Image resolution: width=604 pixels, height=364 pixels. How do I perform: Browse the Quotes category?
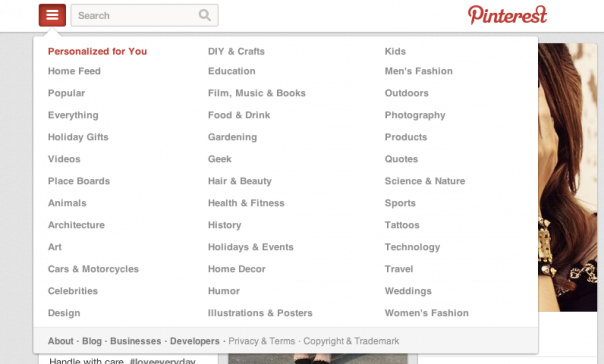pos(401,159)
